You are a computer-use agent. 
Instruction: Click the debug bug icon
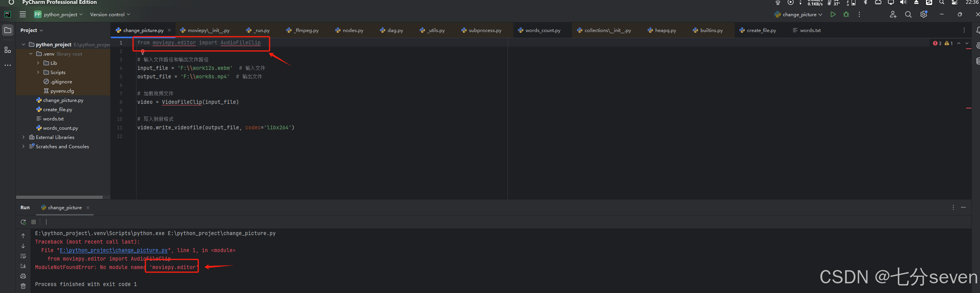[x=846, y=14]
